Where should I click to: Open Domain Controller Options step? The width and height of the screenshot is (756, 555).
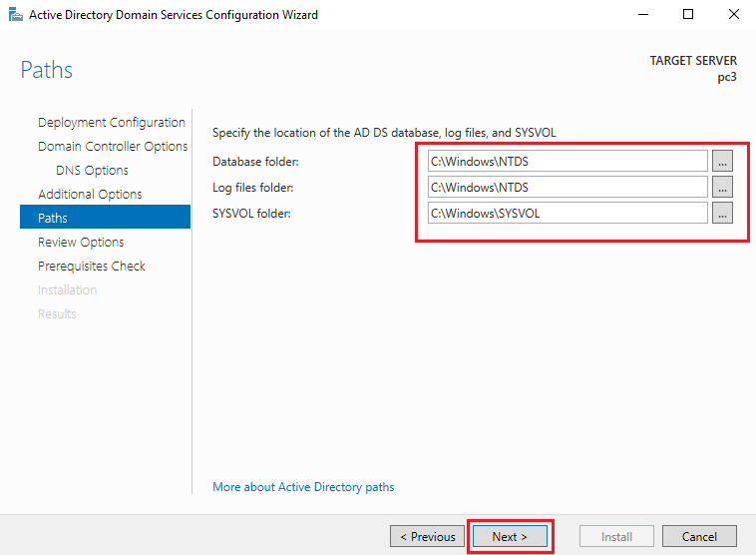(x=113, y=147)
